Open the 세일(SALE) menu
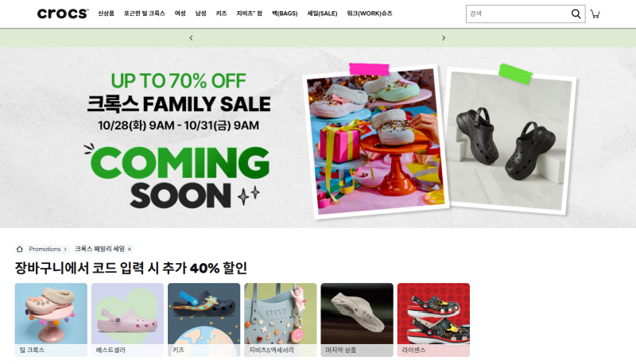Screen dimensions: 636x364 pos(322,14)
